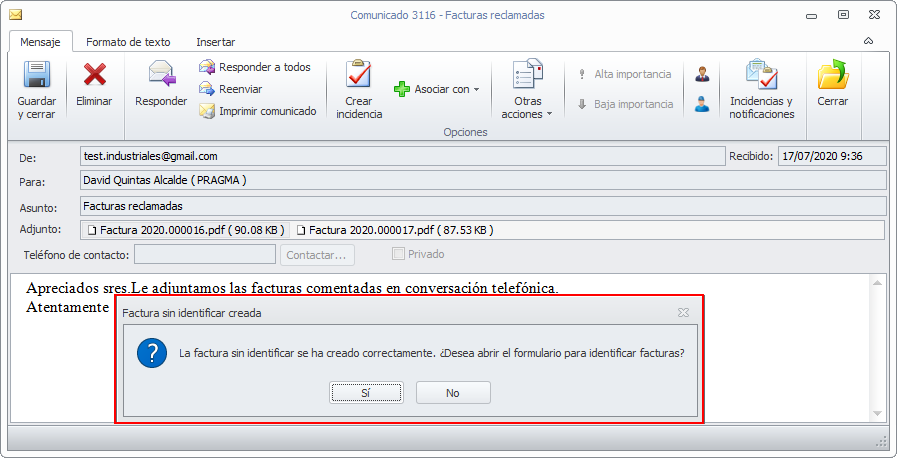
Task: Click No in the dialog
Action: coord(453,393)
